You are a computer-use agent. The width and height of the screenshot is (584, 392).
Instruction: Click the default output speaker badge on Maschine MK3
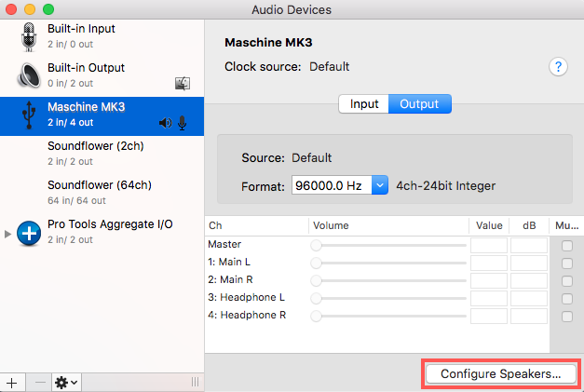[x=166, y=123]
